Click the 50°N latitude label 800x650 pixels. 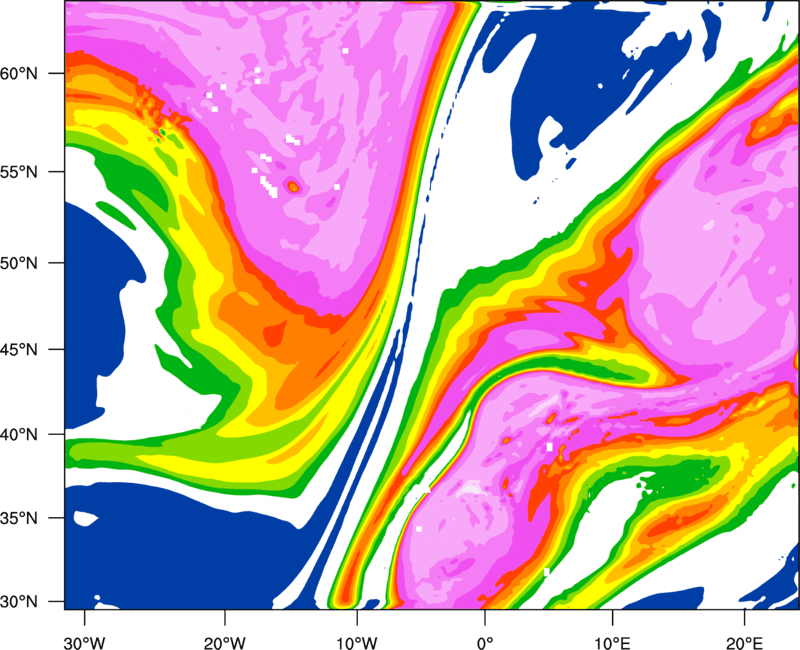(19, 263)
